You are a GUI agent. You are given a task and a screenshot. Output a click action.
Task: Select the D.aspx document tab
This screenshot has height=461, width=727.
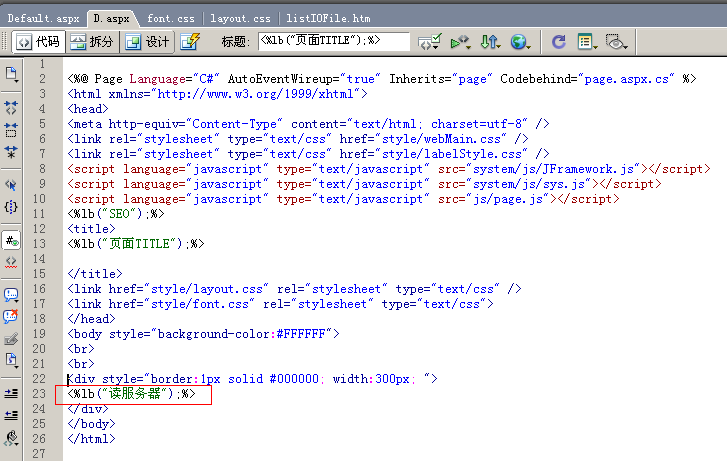[111, 19]
